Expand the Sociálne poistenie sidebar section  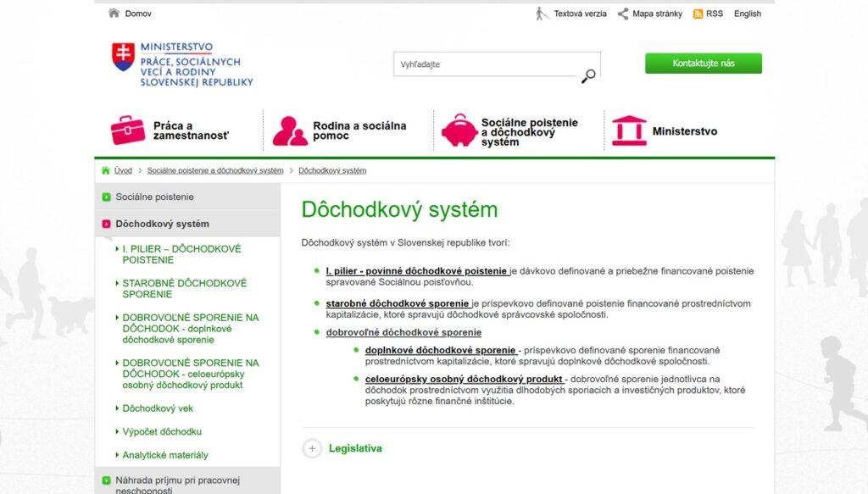[107, 197]
